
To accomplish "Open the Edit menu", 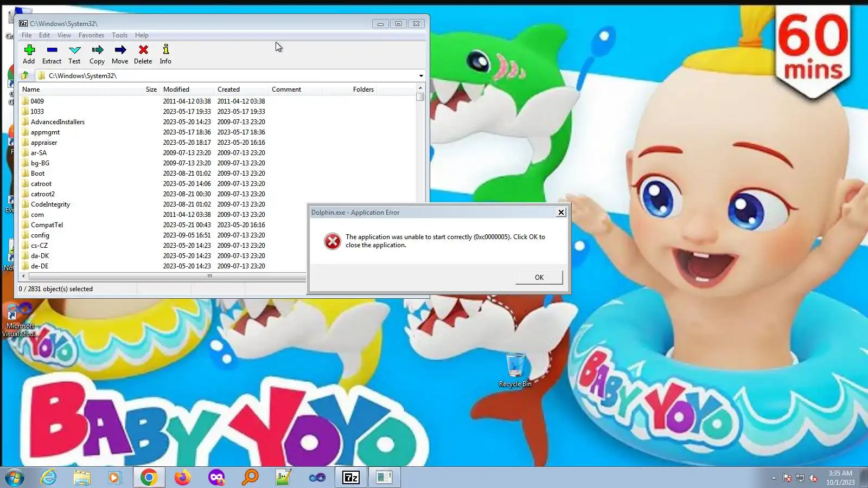I will pos(44,35).
